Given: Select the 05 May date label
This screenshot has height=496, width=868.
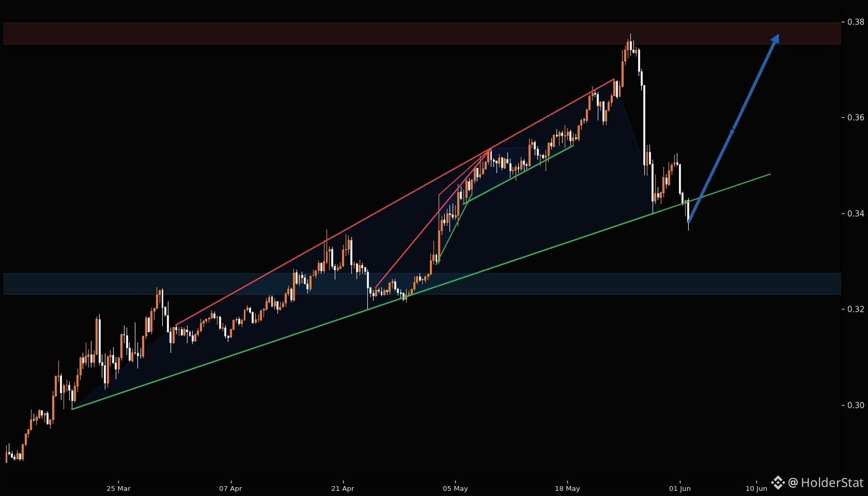Looking at the screenshot, I should 455,488.
